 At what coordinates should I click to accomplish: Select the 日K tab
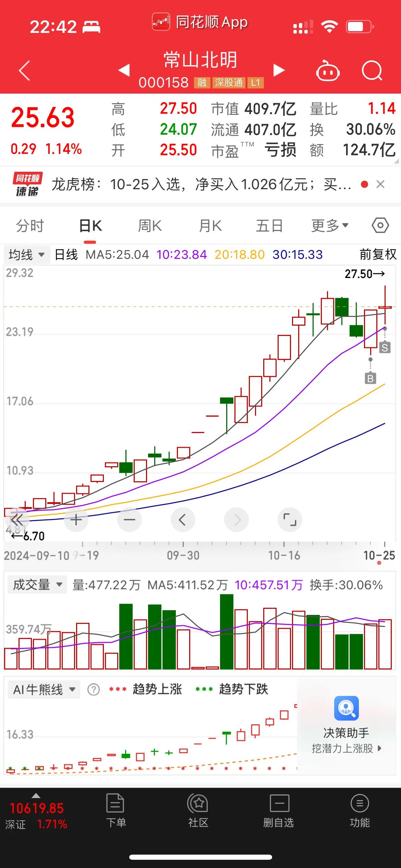pyautogui.click(x=90, y=226)
